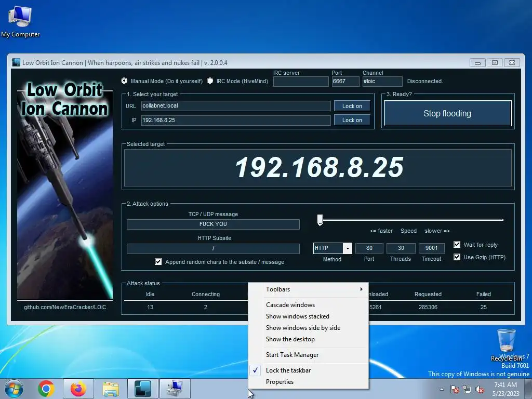Click the Connecting count 2
This screenshot has width=532, height=399.
pos(206,307)
